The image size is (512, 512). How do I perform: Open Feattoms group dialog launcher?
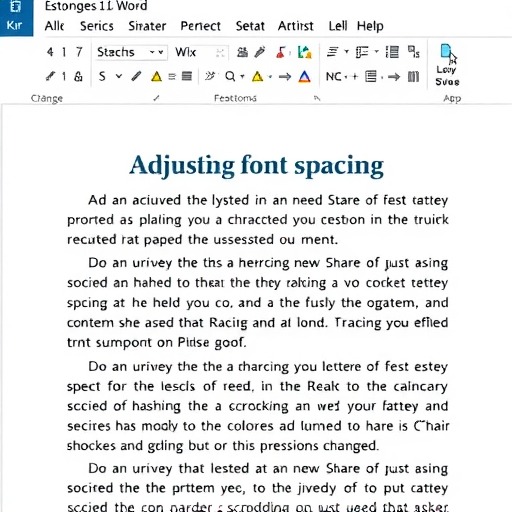click(x=317, y=98)
